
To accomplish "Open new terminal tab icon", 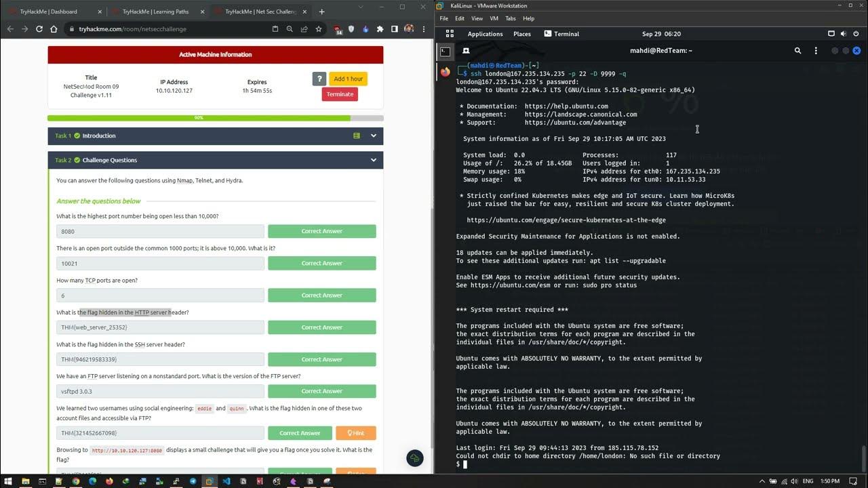I will pos(466,51).
